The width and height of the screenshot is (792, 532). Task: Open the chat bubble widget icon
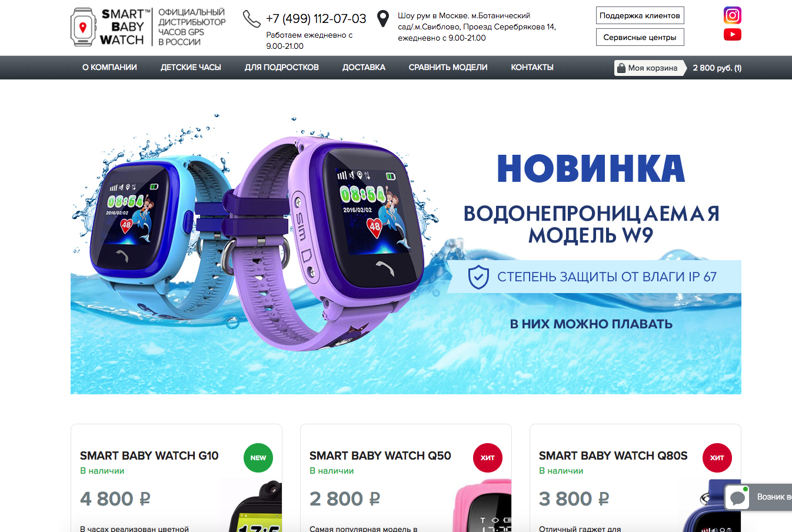click(737, 497)
